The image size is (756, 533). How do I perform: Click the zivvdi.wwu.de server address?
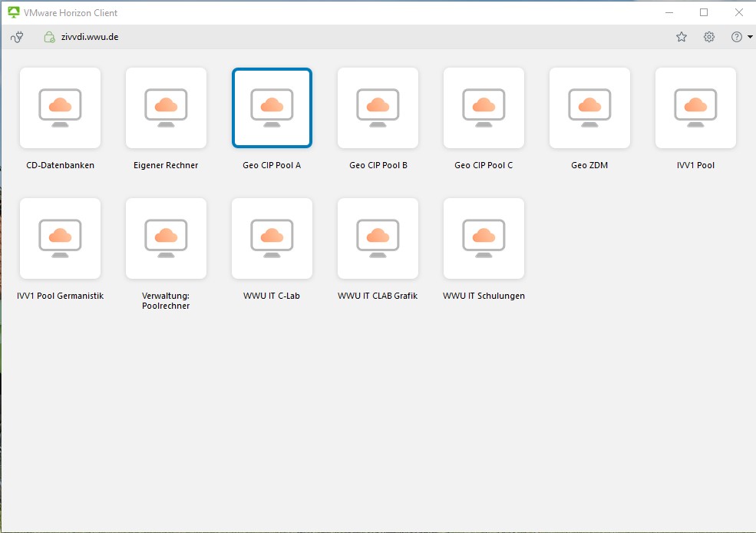tap(90, 37)
